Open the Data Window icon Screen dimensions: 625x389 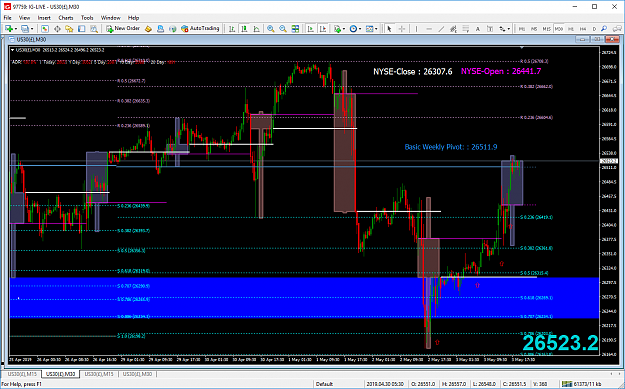click(57, 29)
